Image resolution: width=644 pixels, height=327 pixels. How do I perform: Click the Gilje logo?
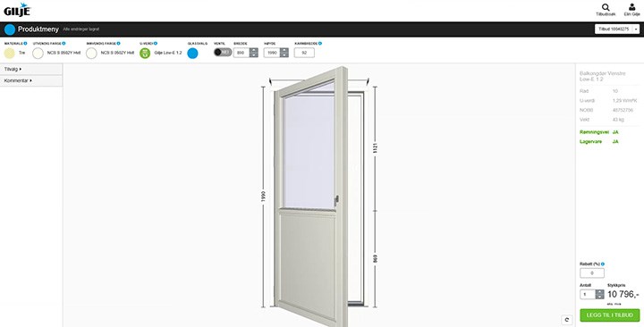click(x=17, y=10)
